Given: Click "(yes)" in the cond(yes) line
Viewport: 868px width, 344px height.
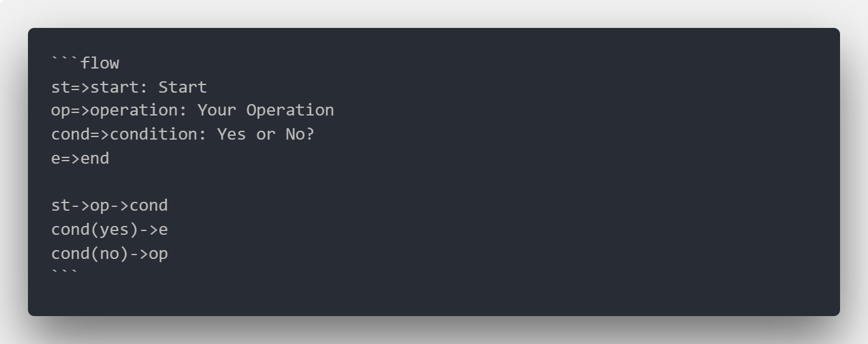Looking at the screenshot, I should pos(114,230).
